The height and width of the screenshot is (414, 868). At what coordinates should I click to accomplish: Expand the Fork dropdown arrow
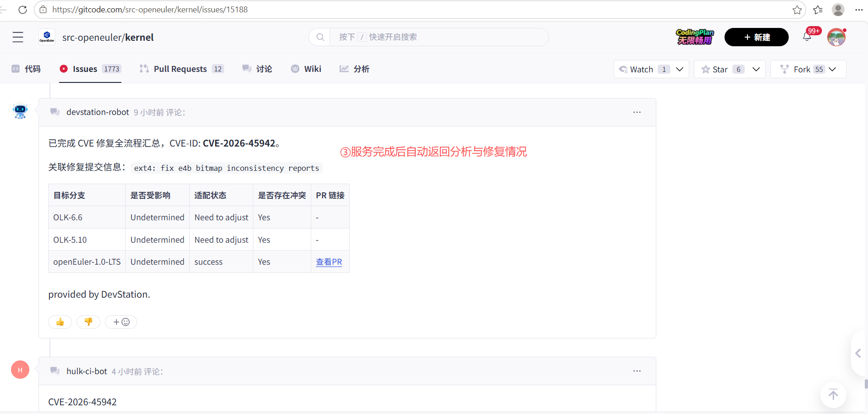[x=833, y=69]
